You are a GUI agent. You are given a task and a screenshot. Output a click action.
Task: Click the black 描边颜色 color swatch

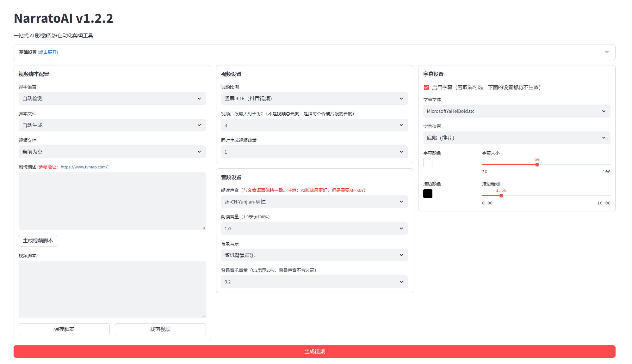pos(428,194)
